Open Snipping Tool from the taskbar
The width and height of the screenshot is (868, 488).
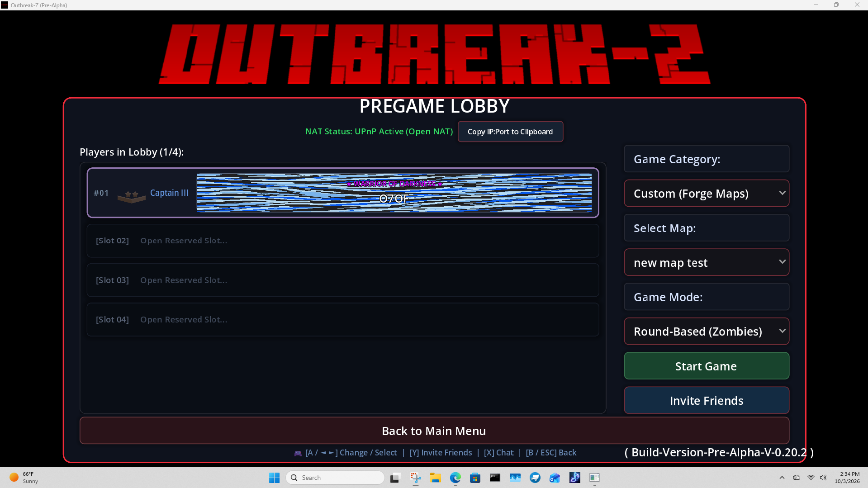pyautogui.click(x=416, y=478)
